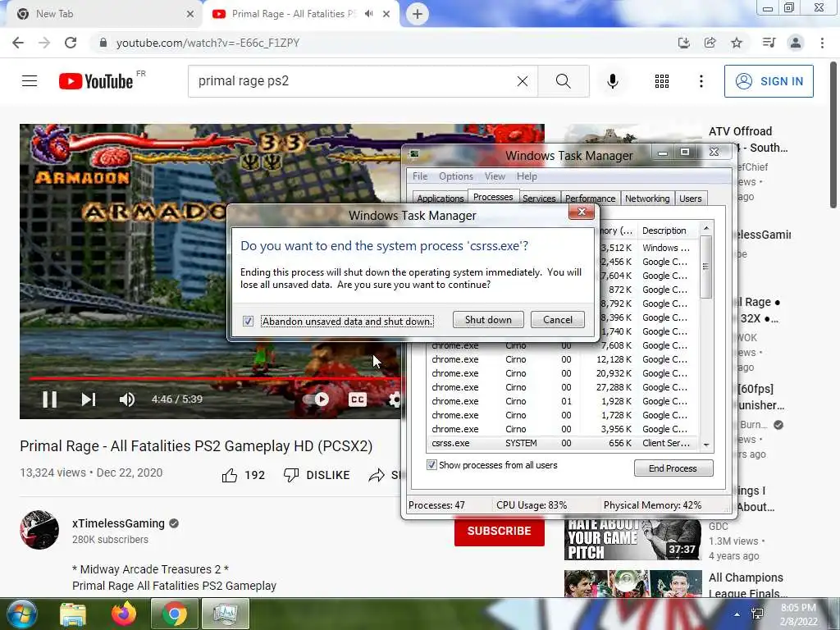Select chrome.exe row with 27,288 K memory
This screenshot has height=630, width=840.
pos(562,387)
